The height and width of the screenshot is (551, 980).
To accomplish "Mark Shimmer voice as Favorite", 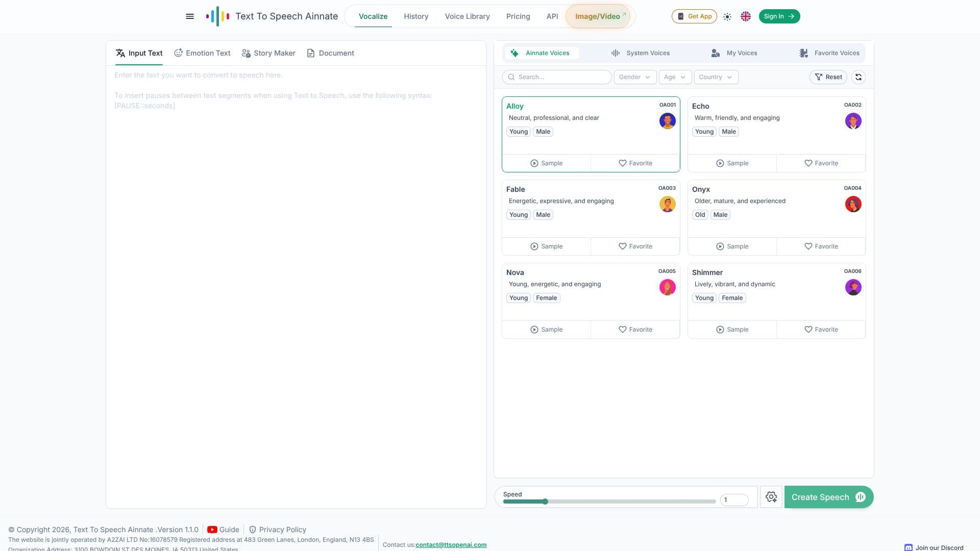I will click(x=821, y=330).
